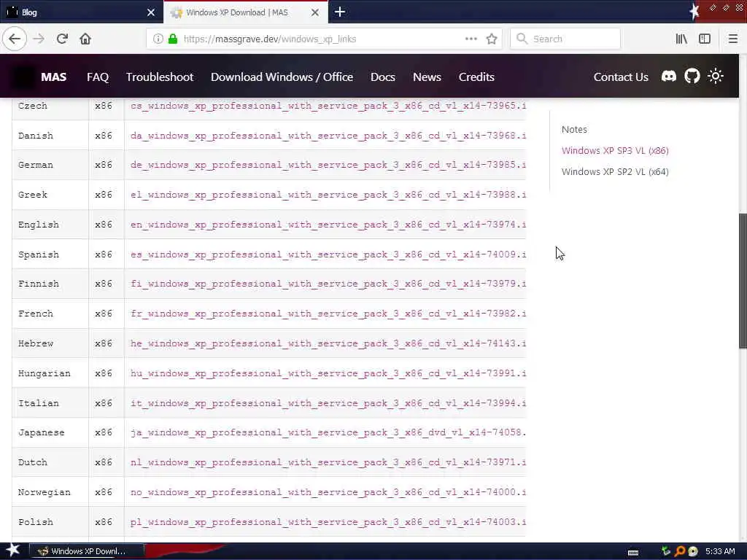The height and width of the screenshot is (560, 747).
Task: Select the English language cell
Action: tap(50, 225)
